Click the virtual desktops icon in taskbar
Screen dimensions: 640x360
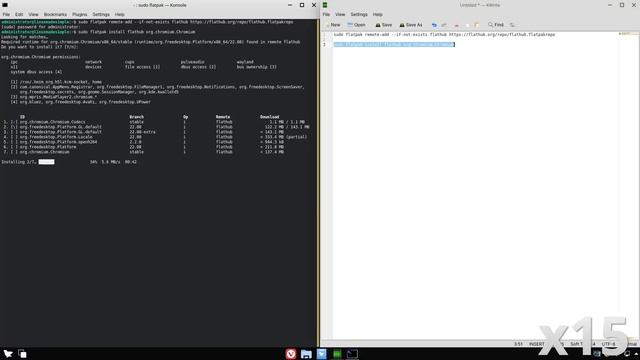(22, 354)
